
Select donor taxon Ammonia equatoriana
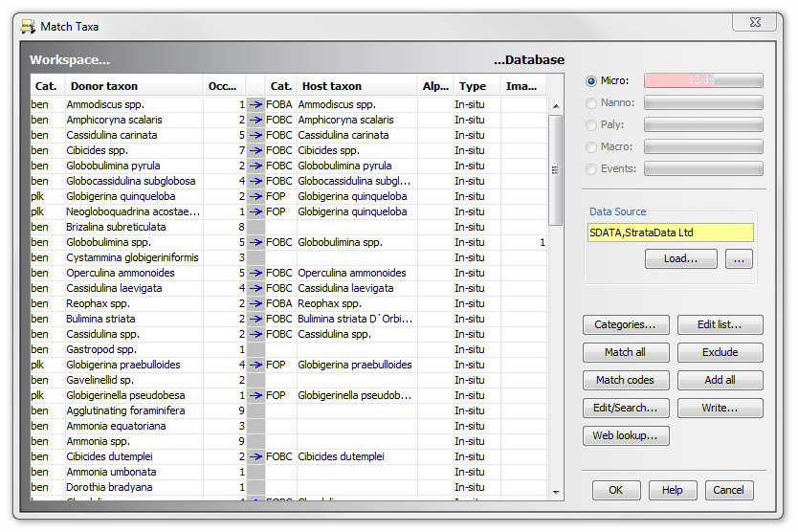(x=116, y=426)
